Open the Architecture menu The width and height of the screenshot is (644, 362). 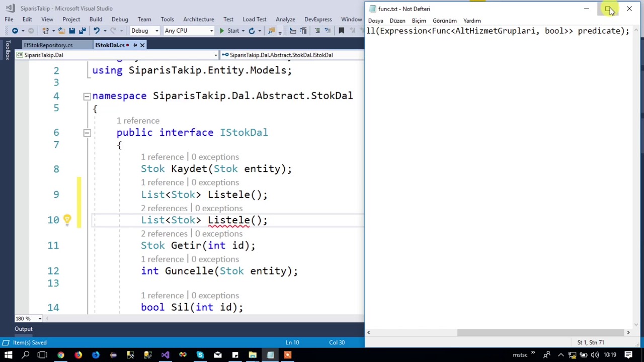(x=199, y=19)
